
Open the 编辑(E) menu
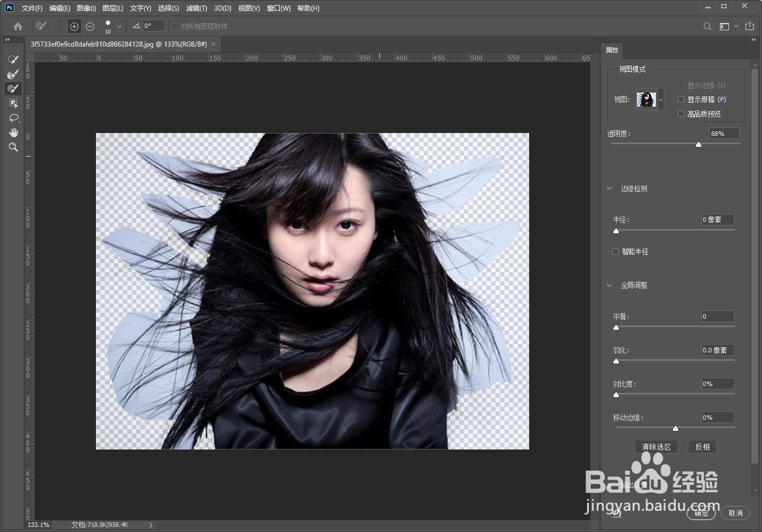[59, 8]
